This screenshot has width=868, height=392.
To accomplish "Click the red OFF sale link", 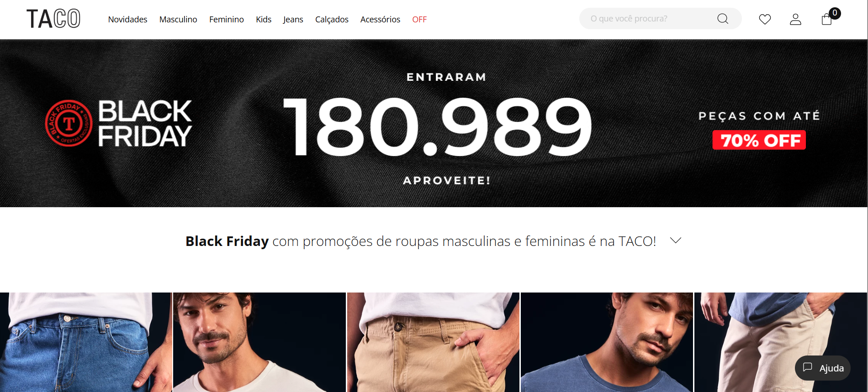I will [x=419, y=19].
